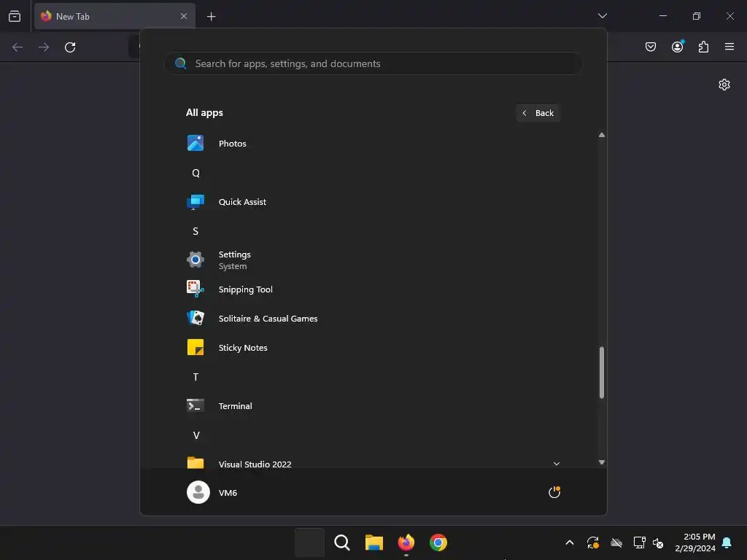
Task: Jump to the Q letter header
Action: coord(196,173)
